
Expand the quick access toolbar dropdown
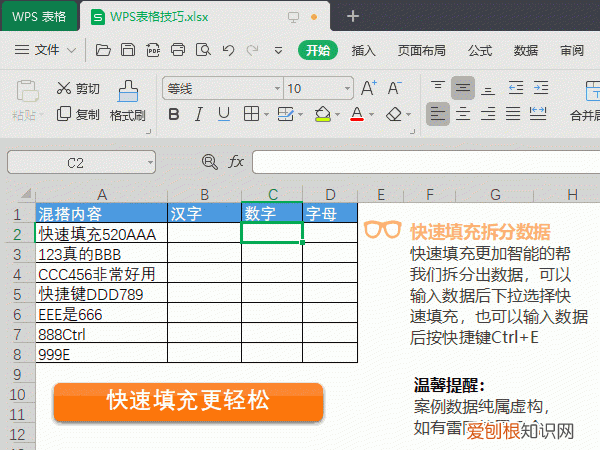pyautogui.click(x=278, y=50)
